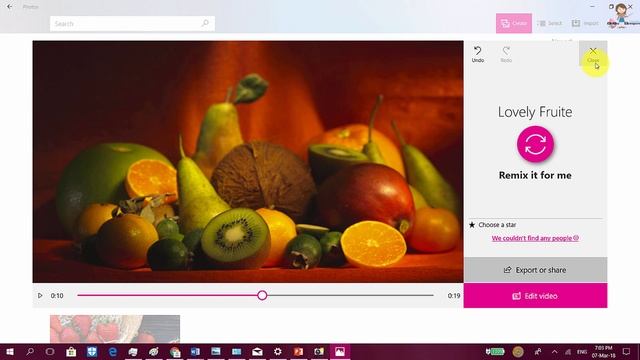Close the remix video side panel

(x=593, y=54)
